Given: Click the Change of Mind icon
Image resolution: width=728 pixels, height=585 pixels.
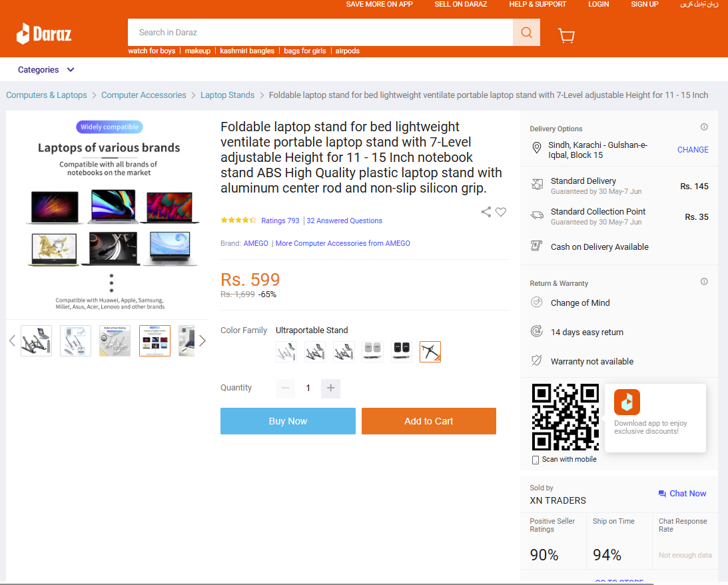Looking at the screenshot, I should coord(536,302).
